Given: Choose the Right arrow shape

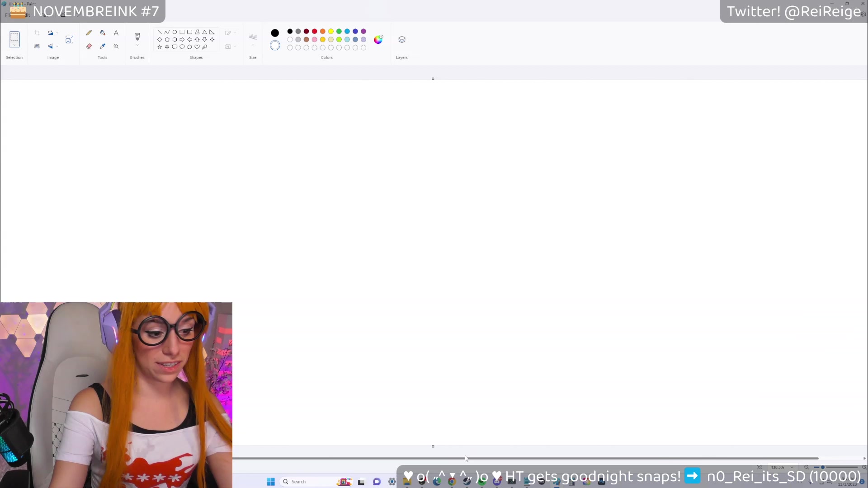Looking at the screenshot, I should (x=182, y=39).
